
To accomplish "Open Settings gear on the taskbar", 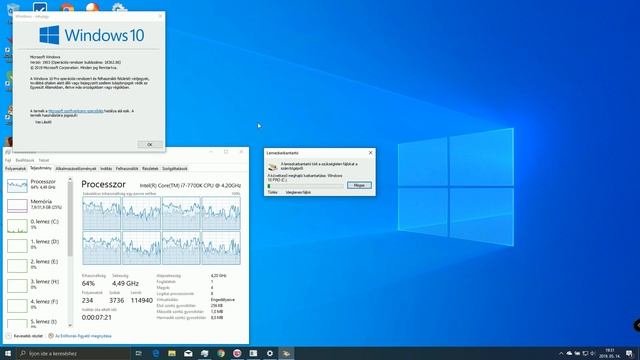I will coord(270,353).
